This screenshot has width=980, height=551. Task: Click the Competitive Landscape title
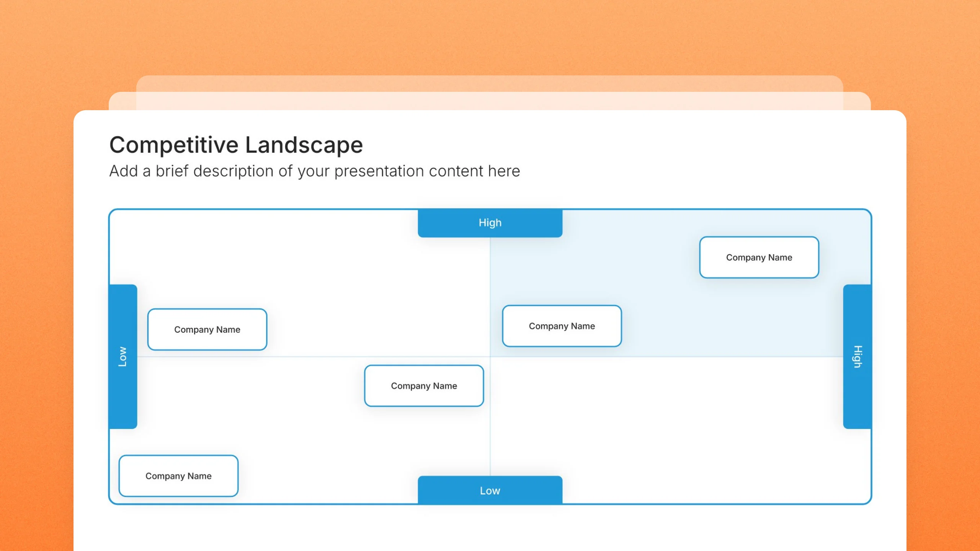coord(236,145)
